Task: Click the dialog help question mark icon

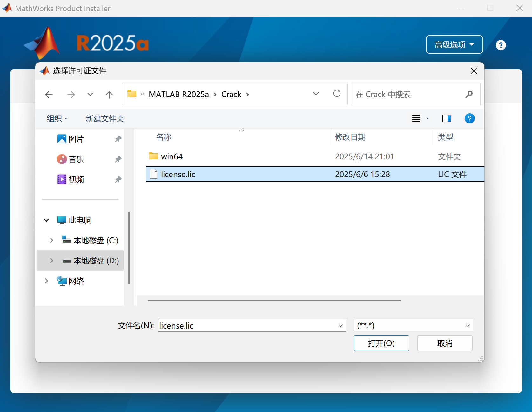Action: coord(470,118)
